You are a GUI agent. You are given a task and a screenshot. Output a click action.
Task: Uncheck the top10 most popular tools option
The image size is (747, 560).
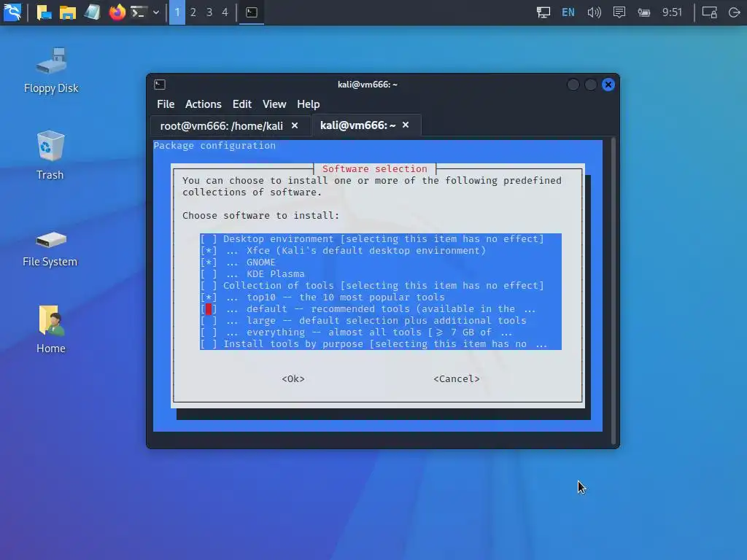[208, 297]
